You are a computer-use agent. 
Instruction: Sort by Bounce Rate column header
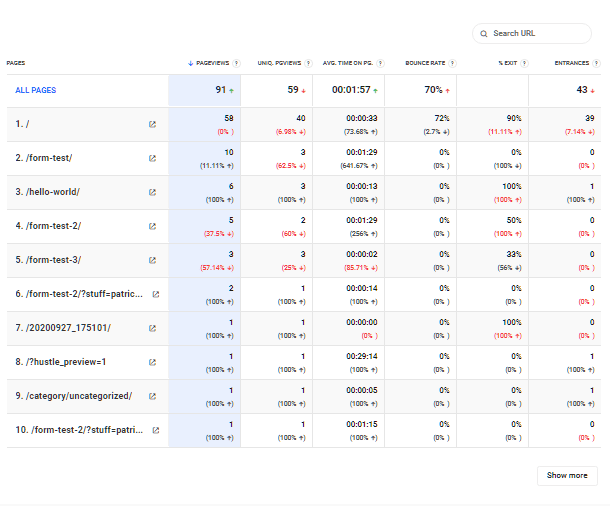(x=424, y=63)
